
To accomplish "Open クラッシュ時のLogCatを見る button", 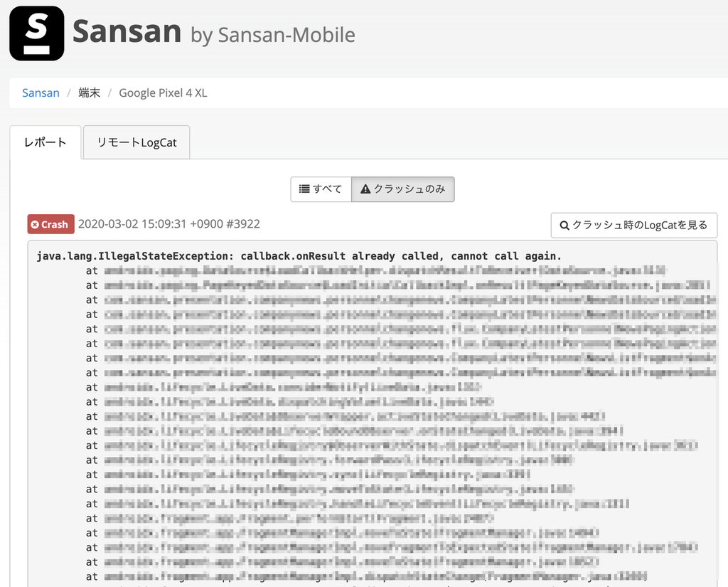I will coord(633,226).
